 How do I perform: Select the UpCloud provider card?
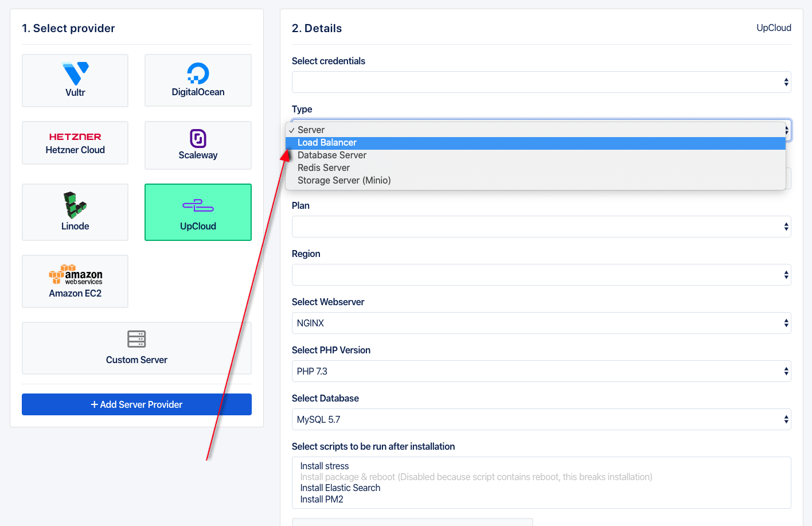pyautogui.click(x=198, y=212)
